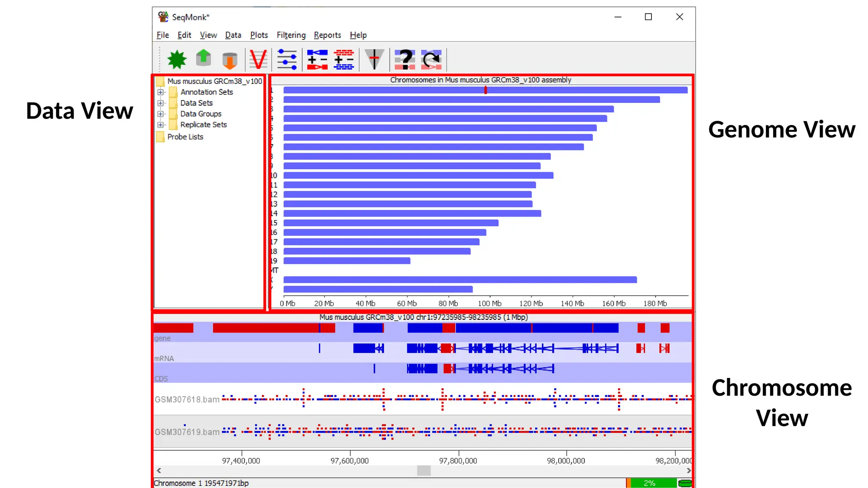The image size is (868, 488).
Task: Click the red position marker on chromosome 1
Action: tap(486, 90)
